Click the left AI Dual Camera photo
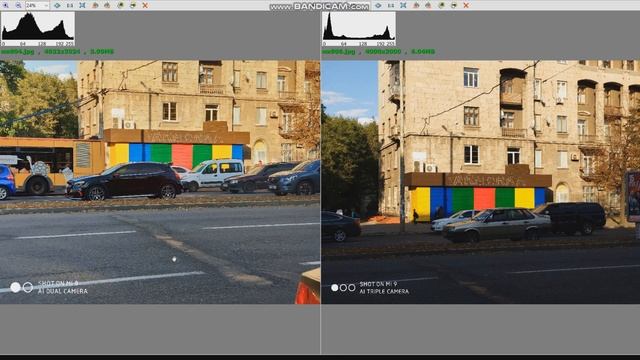640x360 pixels. tap(160, 182)
